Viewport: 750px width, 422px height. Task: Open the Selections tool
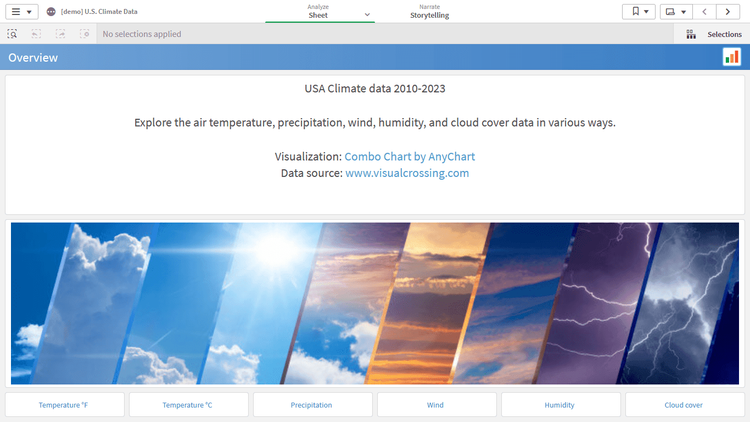[714, 34]
